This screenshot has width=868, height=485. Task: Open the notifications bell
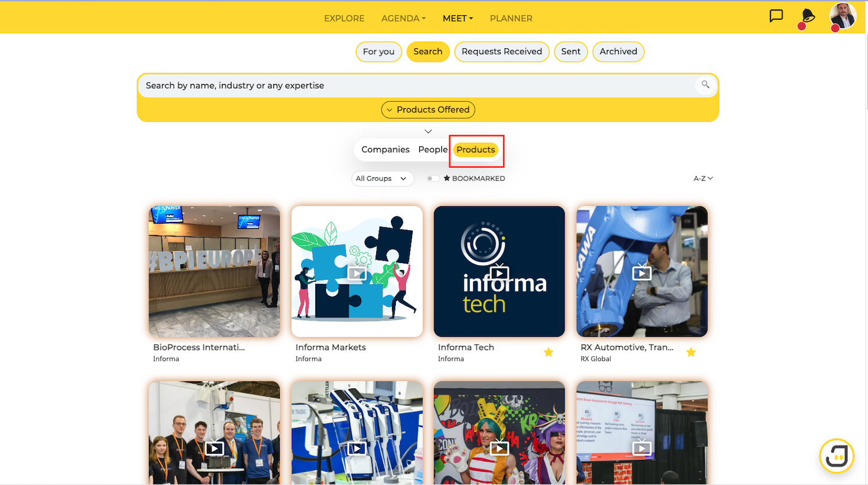click(808, 16)
